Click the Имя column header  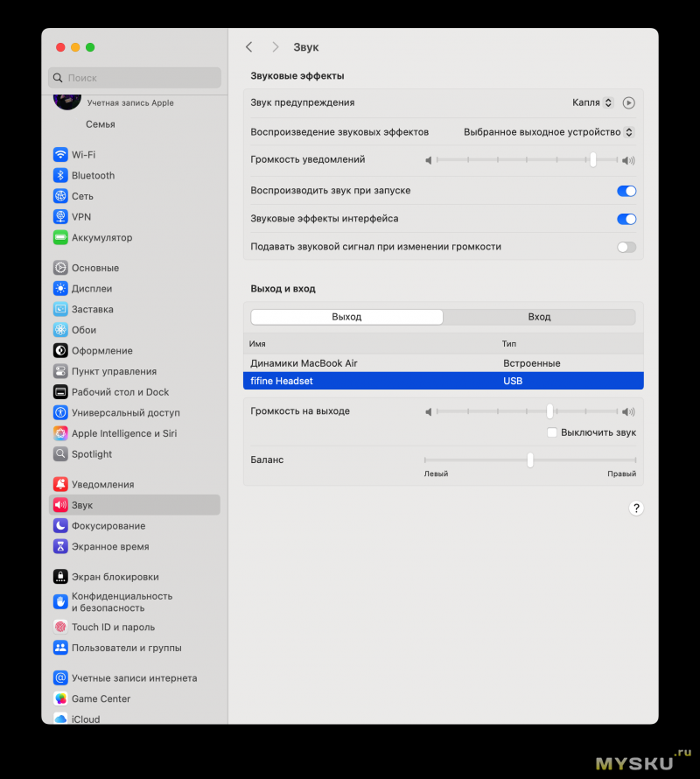[257, 344]
